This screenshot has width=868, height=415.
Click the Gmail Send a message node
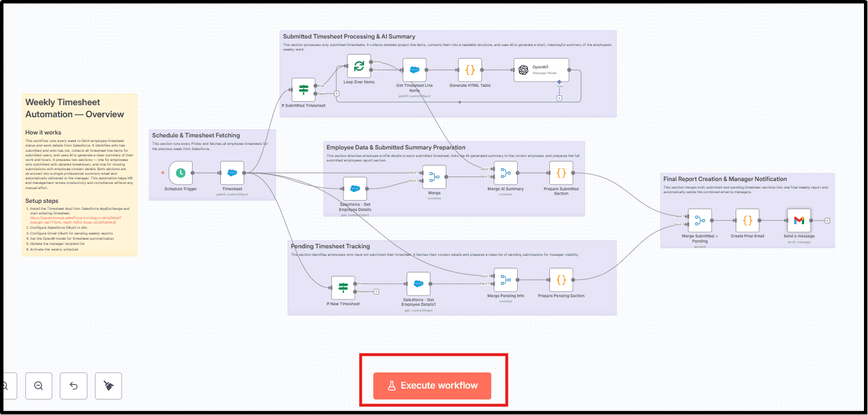tap(798, 220)
